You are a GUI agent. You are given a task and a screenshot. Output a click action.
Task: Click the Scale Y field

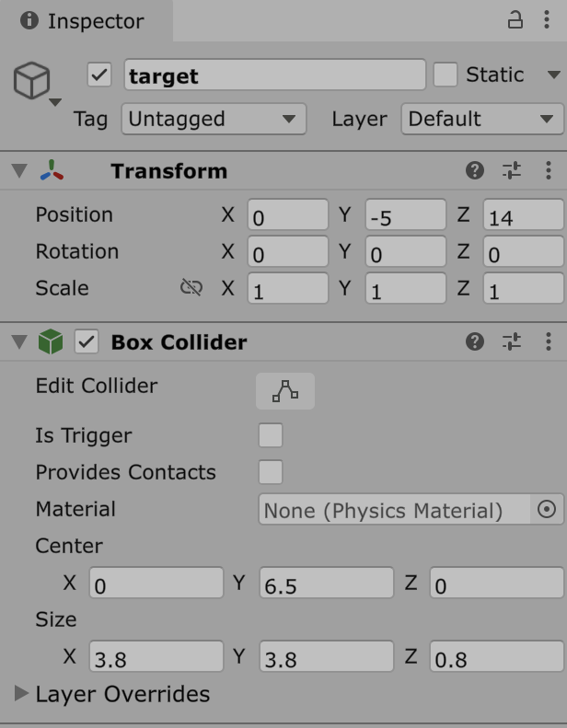406,288
